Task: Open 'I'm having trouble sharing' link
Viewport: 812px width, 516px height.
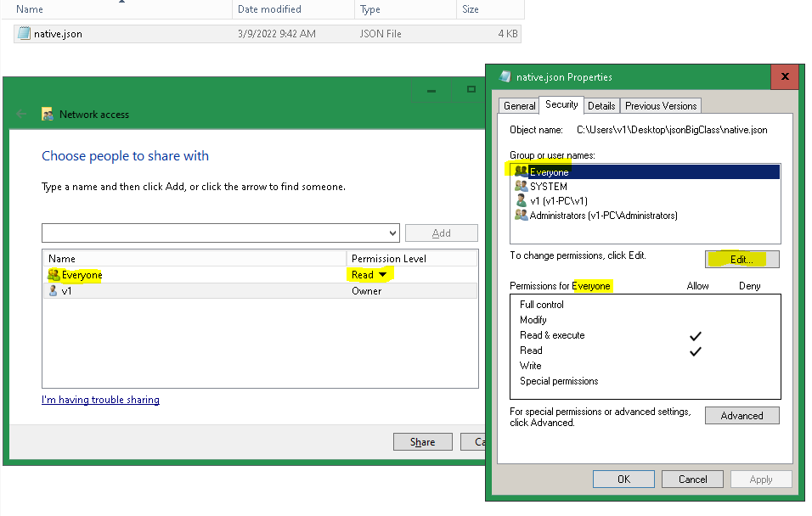Action: (100, 399)
